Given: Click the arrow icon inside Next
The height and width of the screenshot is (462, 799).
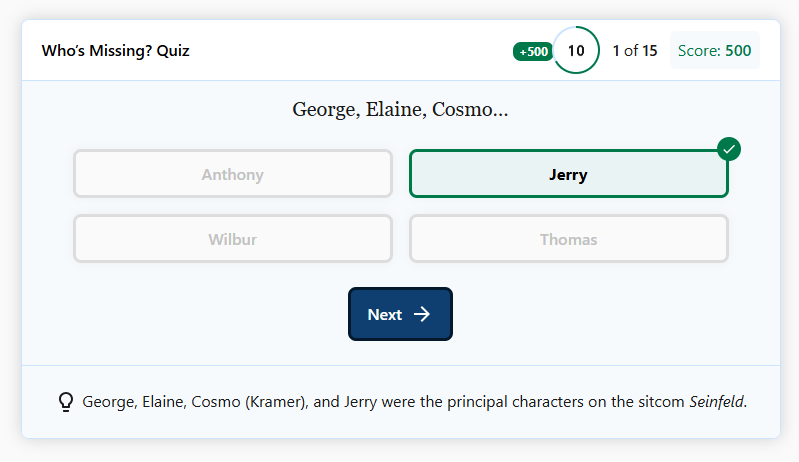Looking at the screenshot, I should point(422,314).
